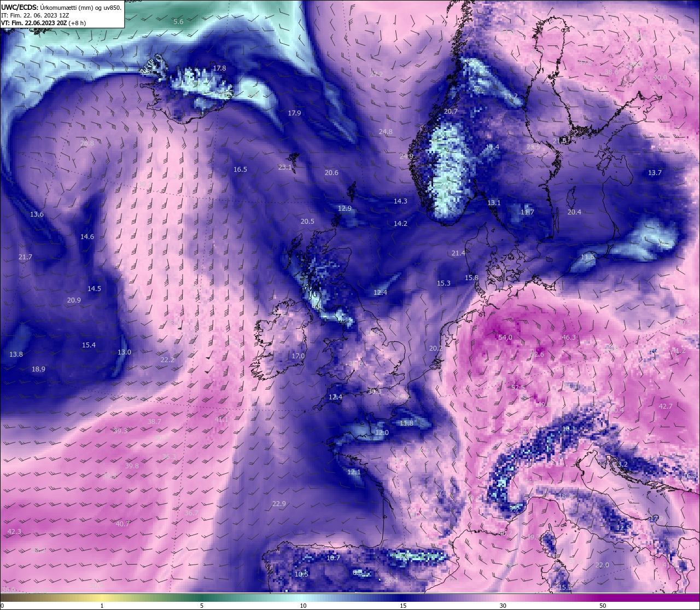Click the 21.7 value on the left edge
This screenshot has width=700, height=610.
click(x=25, y=257)
